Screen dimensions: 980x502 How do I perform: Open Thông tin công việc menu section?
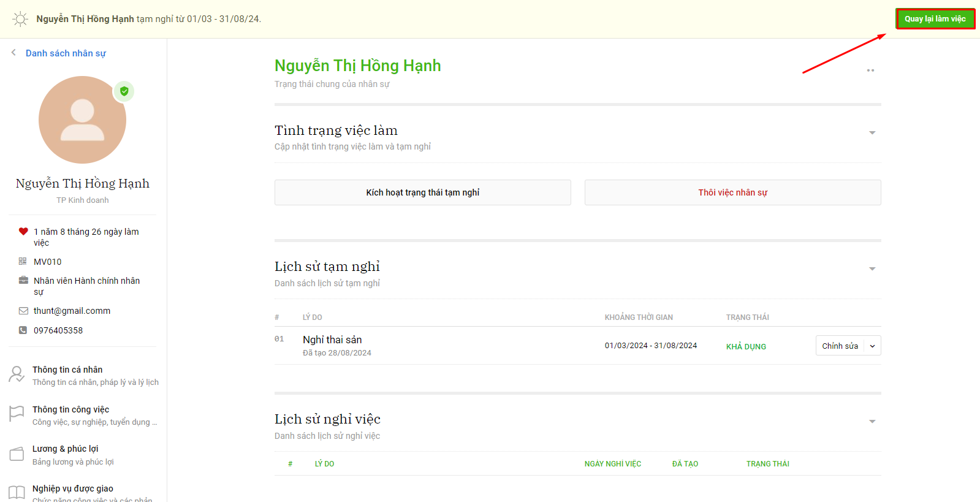tap(83, 416)
